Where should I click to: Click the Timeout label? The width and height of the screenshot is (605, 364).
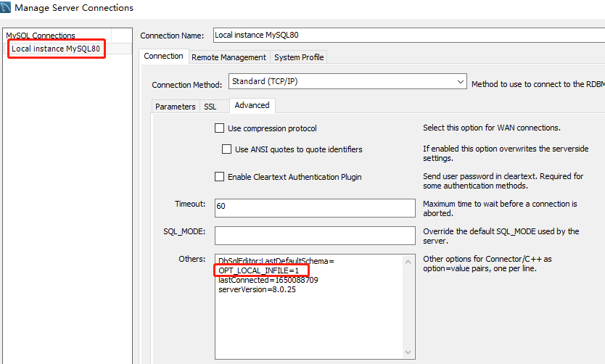pos(190,204)
